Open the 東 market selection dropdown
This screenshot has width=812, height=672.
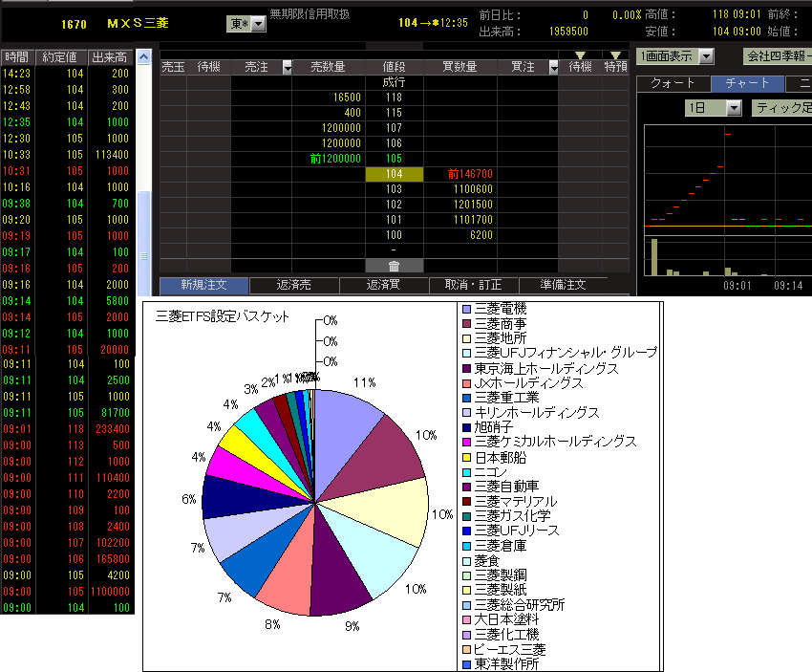[258, 23]
